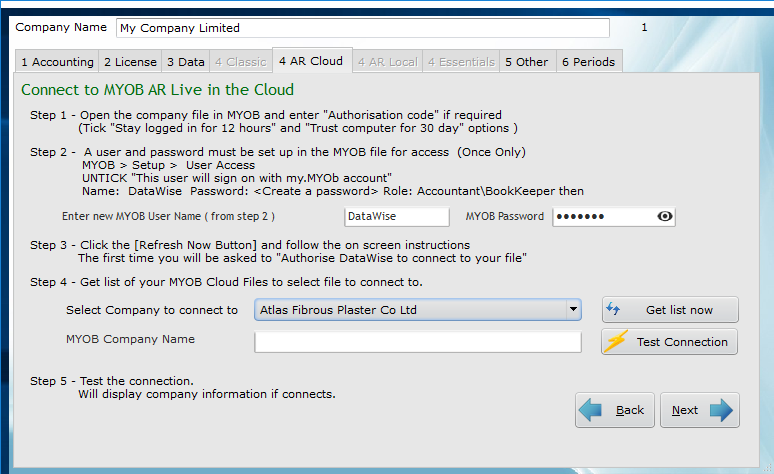Click the Company Name input field

[x=363, y=28]
